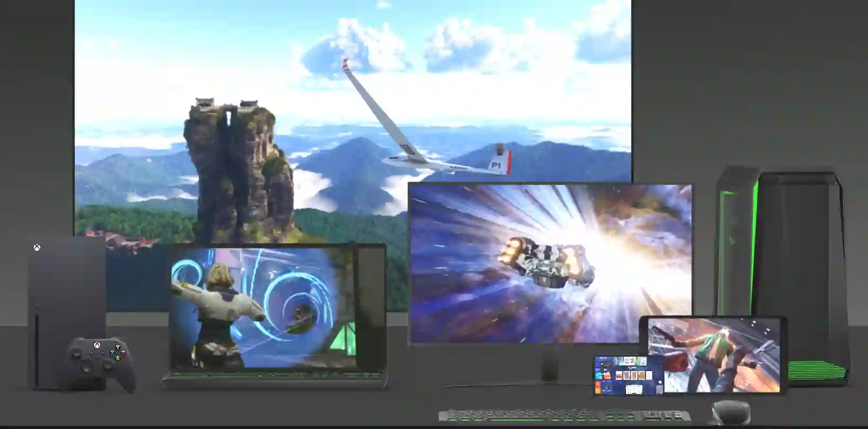Select the small tablet showing the game library
Viewport: 868px width, 429px height.
629,375
